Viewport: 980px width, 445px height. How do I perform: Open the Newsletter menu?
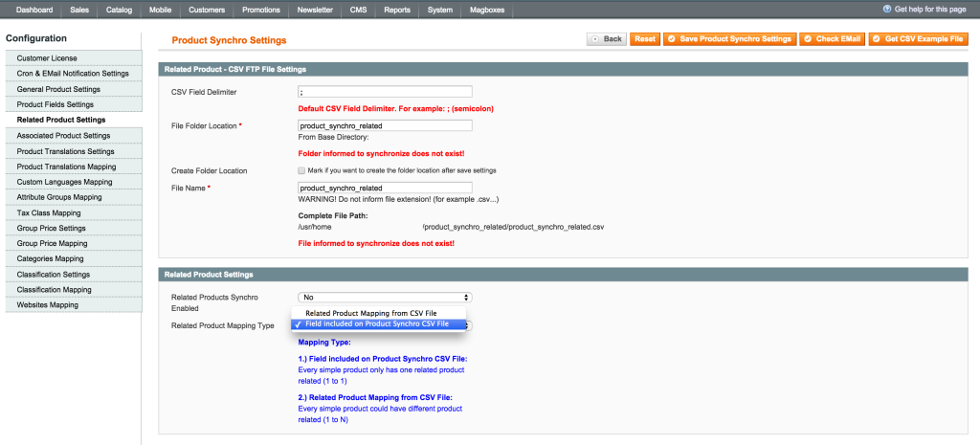click(315, 10)
